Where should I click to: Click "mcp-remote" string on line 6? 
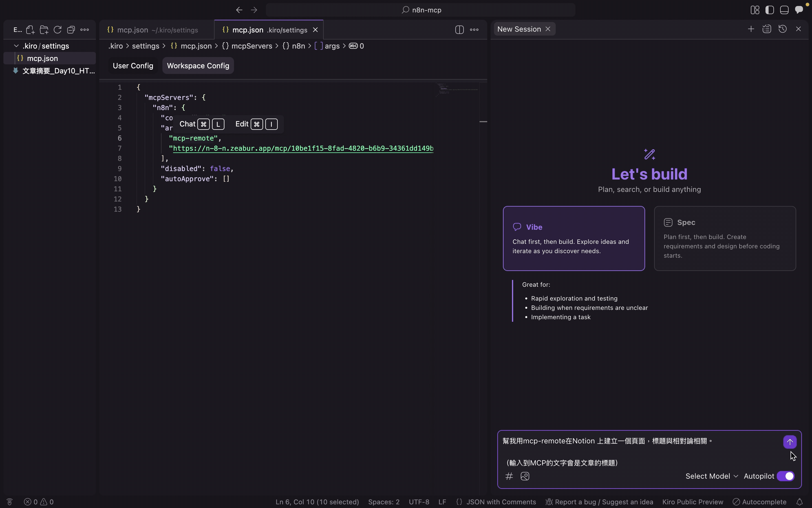(x=193, y=138)
